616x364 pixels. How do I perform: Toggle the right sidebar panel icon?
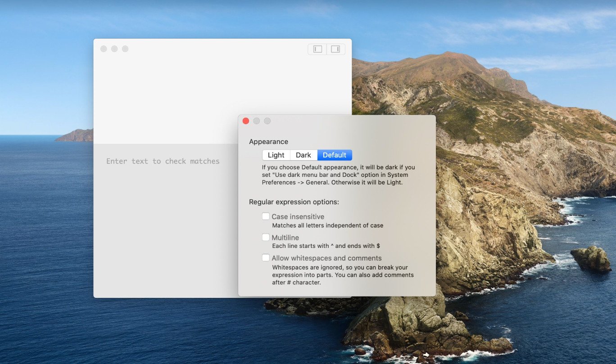pyautogui.click(x=335, y=49)
